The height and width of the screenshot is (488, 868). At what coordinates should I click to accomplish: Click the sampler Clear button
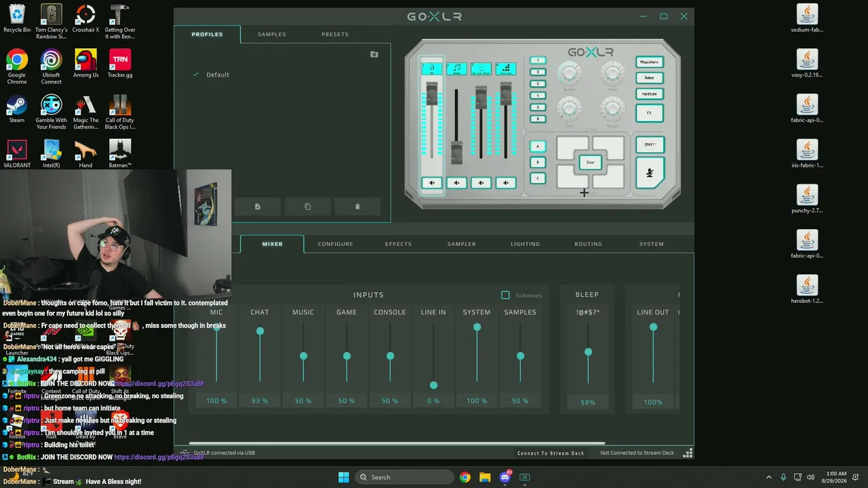click(591, 163)
